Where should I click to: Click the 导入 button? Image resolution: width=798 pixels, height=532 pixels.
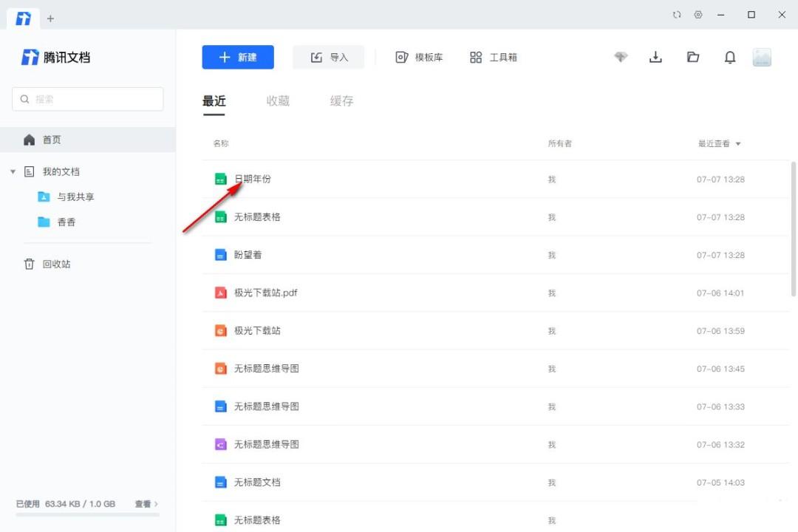click(329, 58)
